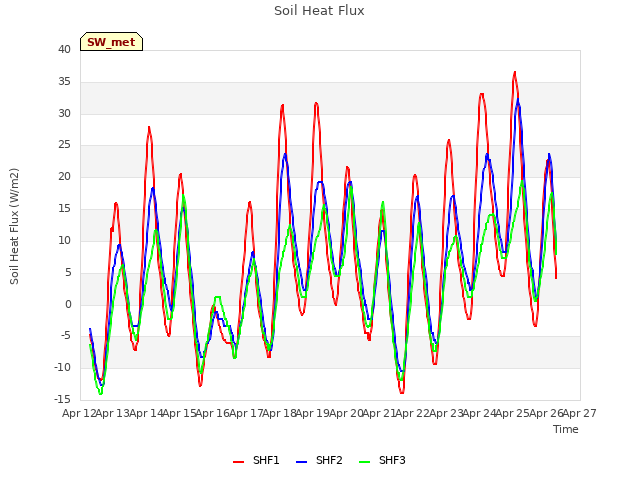The image size is (640, 480).
Task: Click the blue SHF2 legend swatch
Action: coord(301,462)
